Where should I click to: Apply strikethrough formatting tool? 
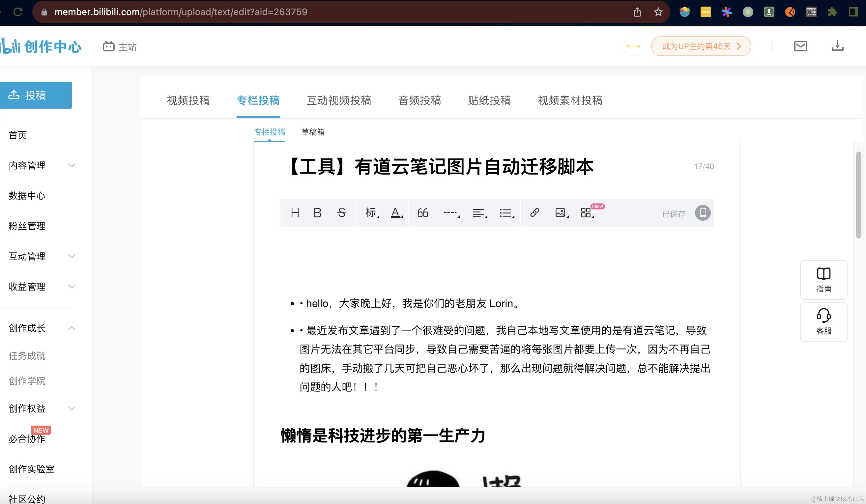[341, 213]
